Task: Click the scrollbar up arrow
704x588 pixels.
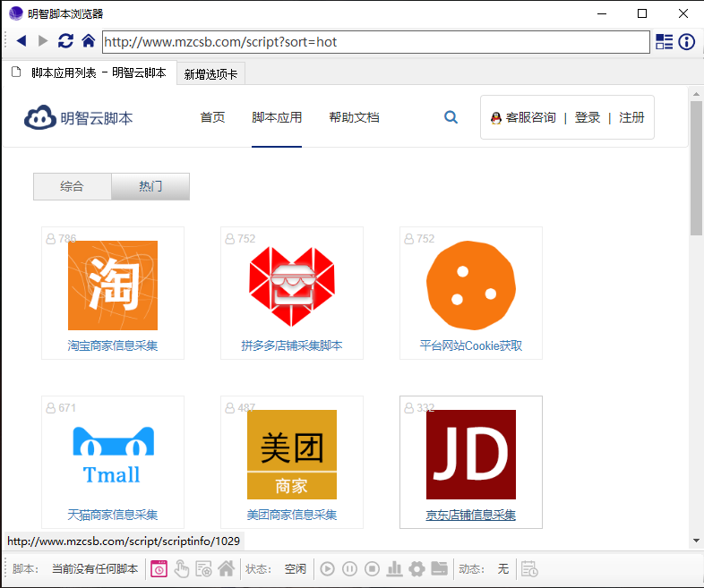Action: (696, 94)
